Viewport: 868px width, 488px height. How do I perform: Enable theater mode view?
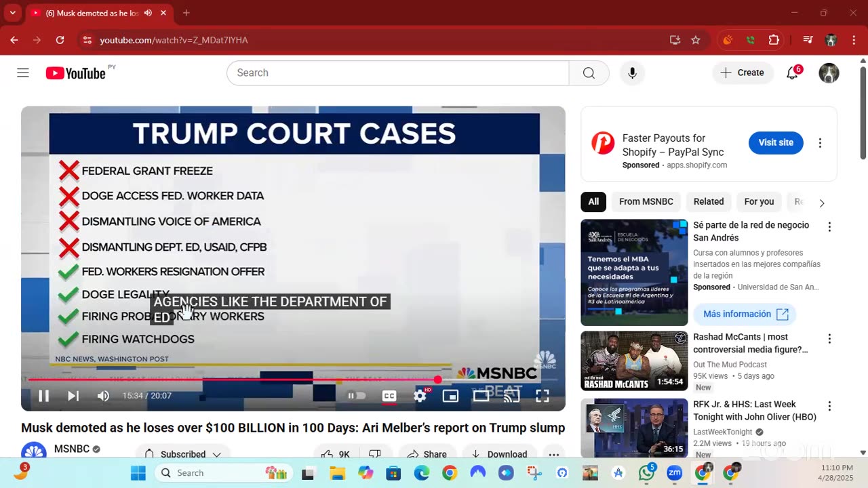tap(481, 396)
